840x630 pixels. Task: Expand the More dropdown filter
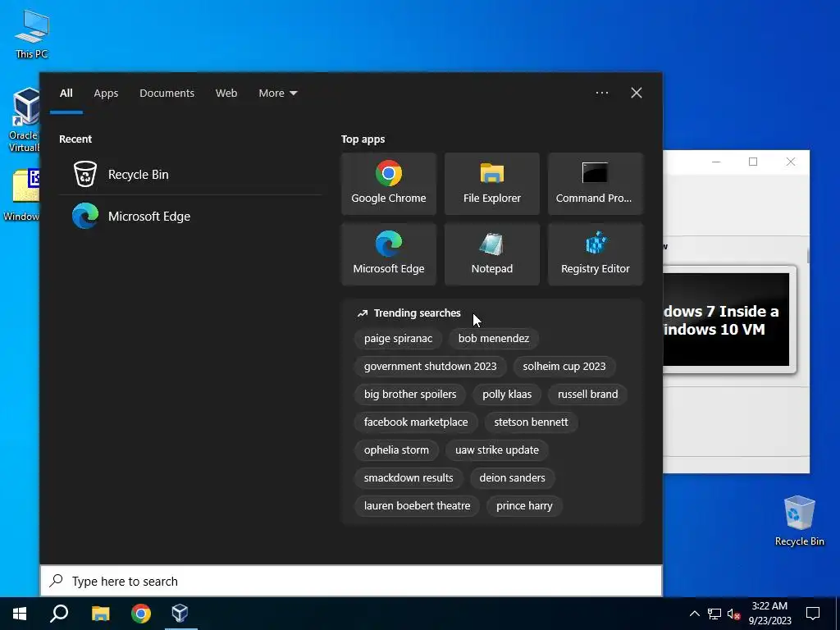click(277, 93)
